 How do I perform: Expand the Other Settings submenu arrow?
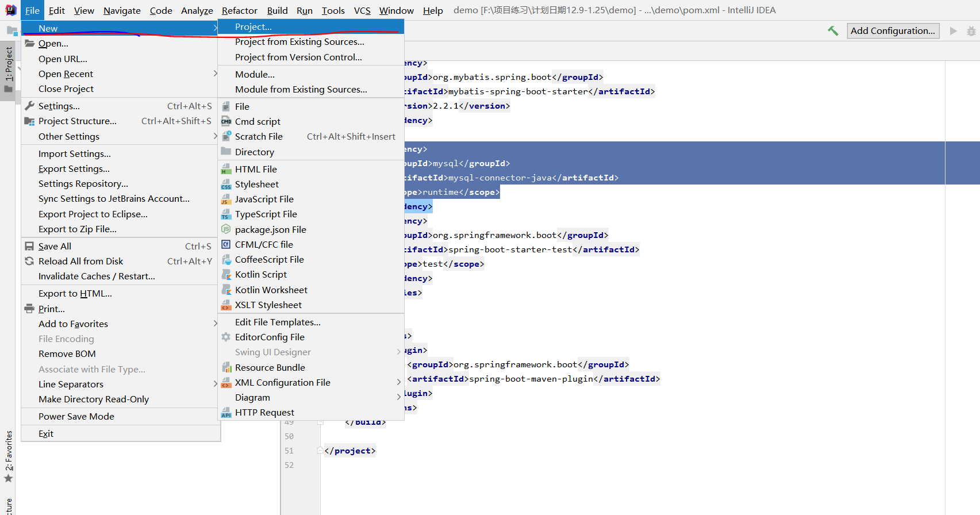coord(215,136)
